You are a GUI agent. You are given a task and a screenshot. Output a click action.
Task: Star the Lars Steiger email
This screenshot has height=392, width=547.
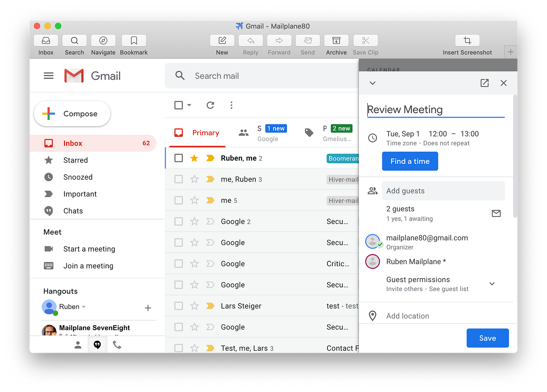coord(194,306)
